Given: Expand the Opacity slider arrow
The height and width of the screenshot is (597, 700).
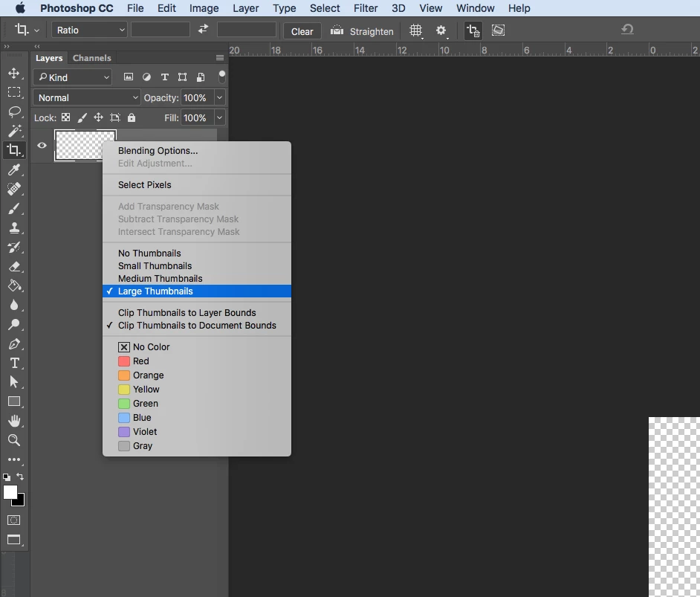Looking at the screenshot, I should [x=220, y=98].
